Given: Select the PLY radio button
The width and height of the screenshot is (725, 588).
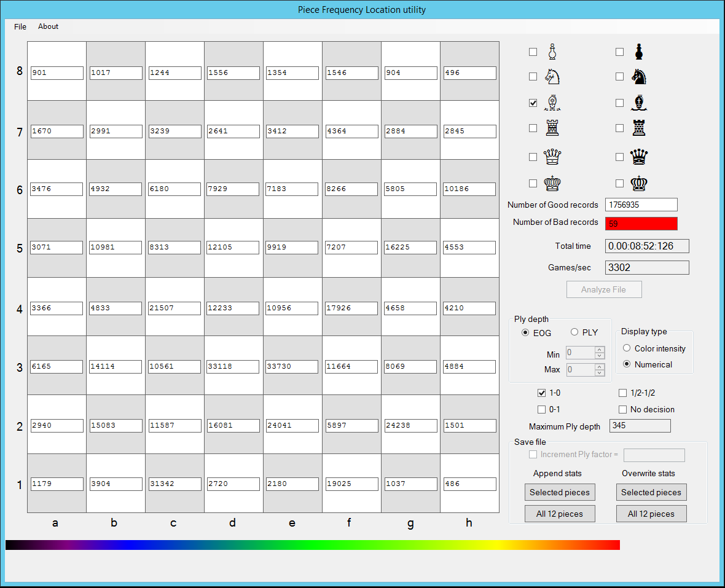Looking at the screenshot, I should point(574,332).
